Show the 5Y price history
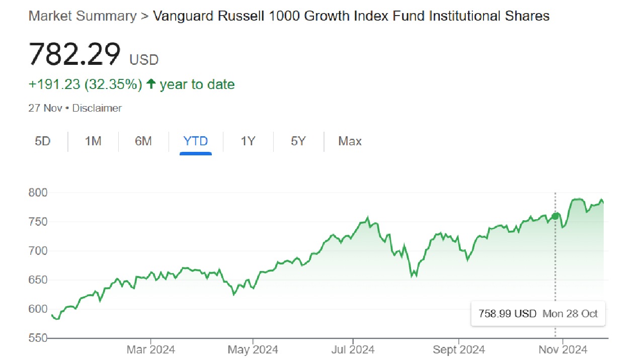644x362 pixels. pyautogui.click(x=298, y=141)
